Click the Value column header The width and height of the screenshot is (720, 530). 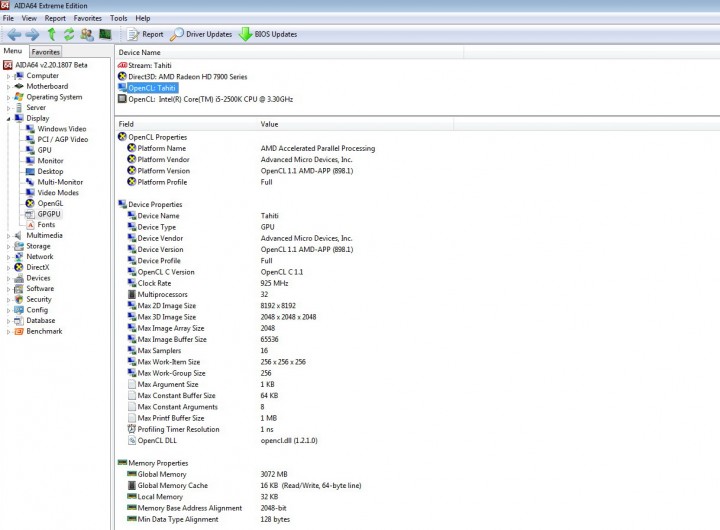[x=355, y=124]
